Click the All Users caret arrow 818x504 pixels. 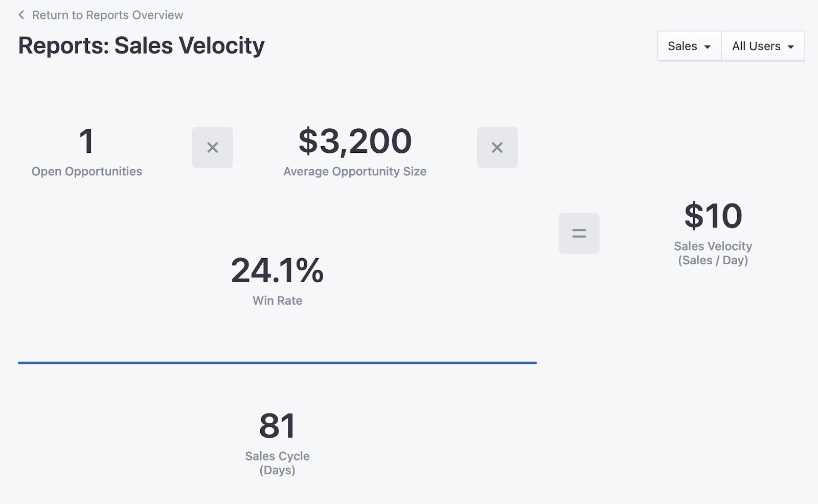point(791,47)
